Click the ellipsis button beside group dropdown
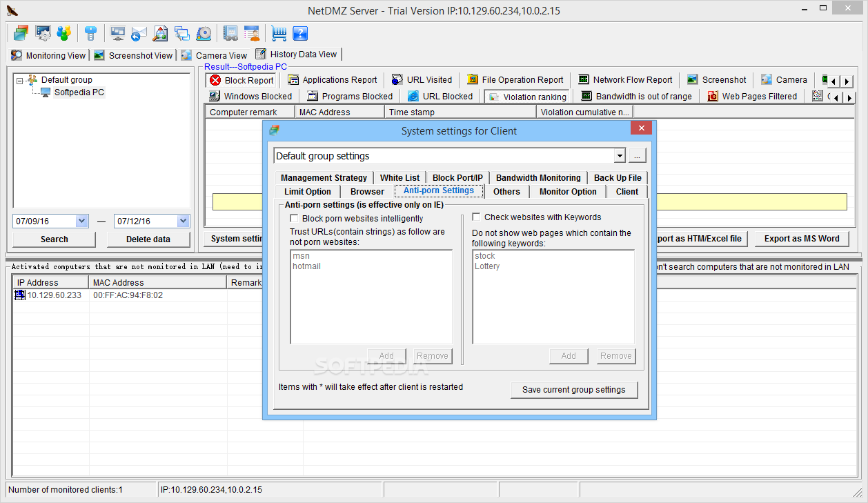The image size is (868, 503). [638, 156]
